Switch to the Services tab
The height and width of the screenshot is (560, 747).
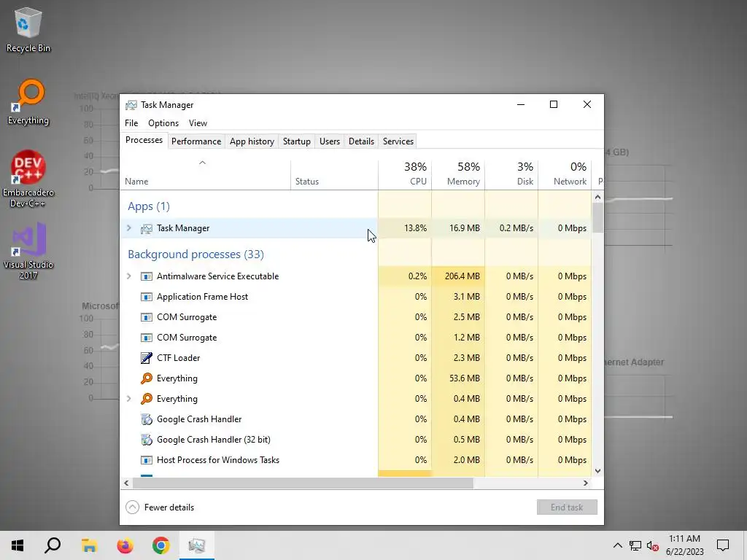click(398, 141)
